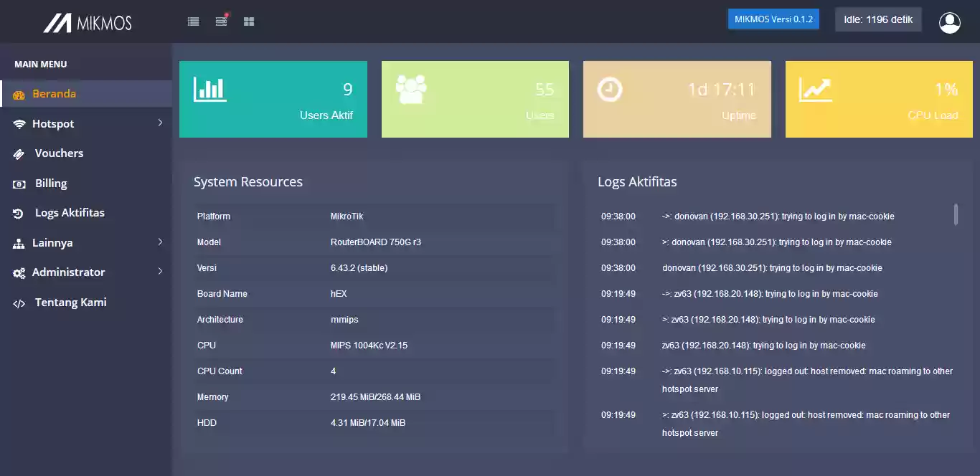Open Vouchers from the sidebar

[x=59, y=153]
